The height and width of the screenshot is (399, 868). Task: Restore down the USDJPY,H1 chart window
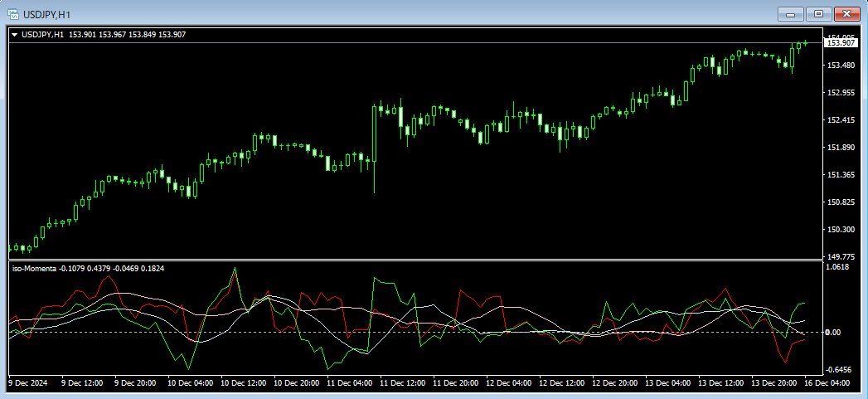[x=818, y=13]
